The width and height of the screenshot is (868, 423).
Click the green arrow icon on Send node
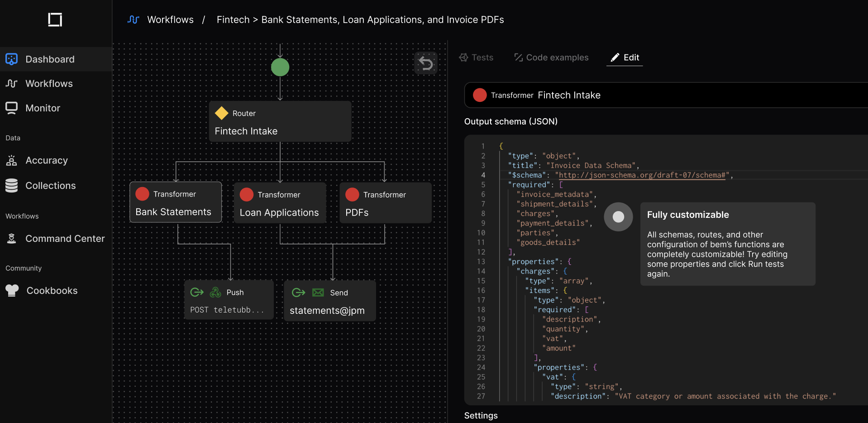pos(299,293)
